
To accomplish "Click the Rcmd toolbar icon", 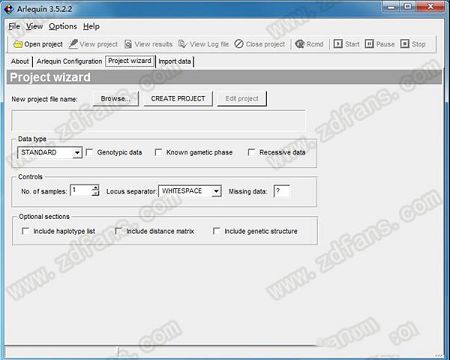I will pos(300,44).
